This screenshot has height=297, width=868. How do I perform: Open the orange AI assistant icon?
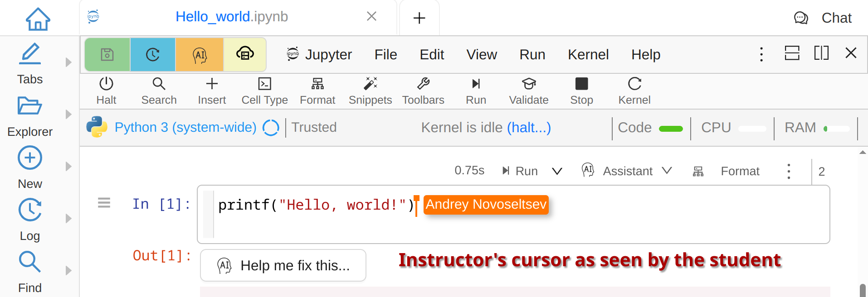click(200, 55)
